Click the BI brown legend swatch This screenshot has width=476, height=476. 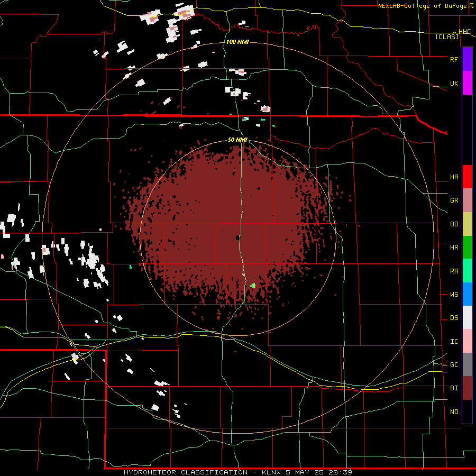tap(467, 388)
